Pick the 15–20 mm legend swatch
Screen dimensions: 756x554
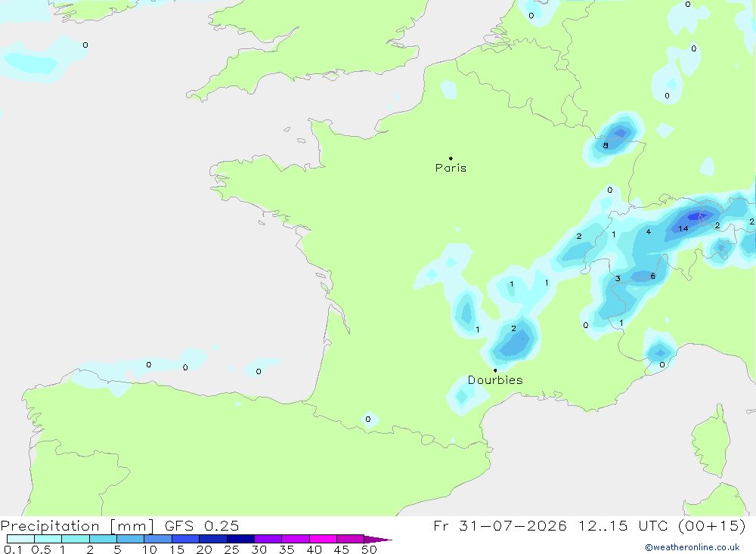[186, 539]
